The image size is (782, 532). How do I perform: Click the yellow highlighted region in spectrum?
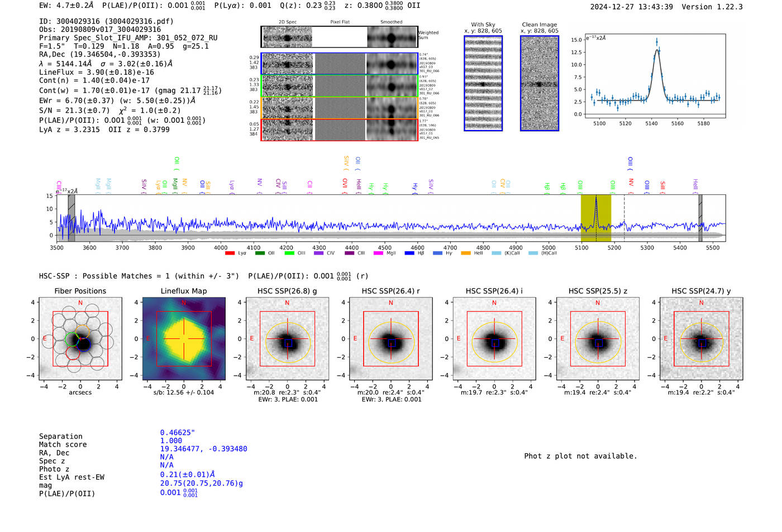pyautogui.click(x=595, y=218)
